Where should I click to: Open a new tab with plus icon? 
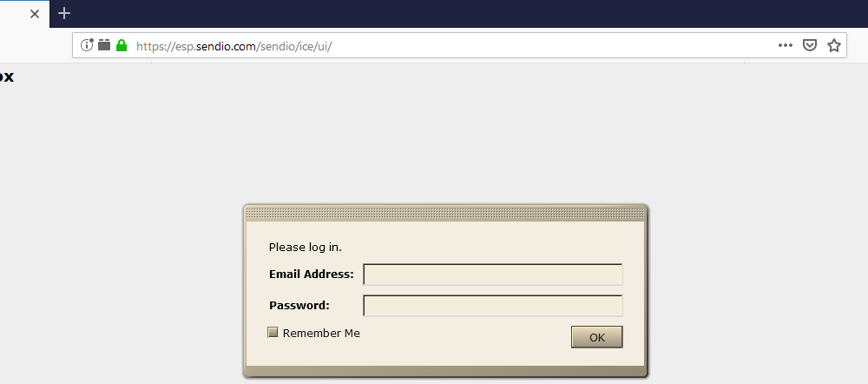coord(64,13)
